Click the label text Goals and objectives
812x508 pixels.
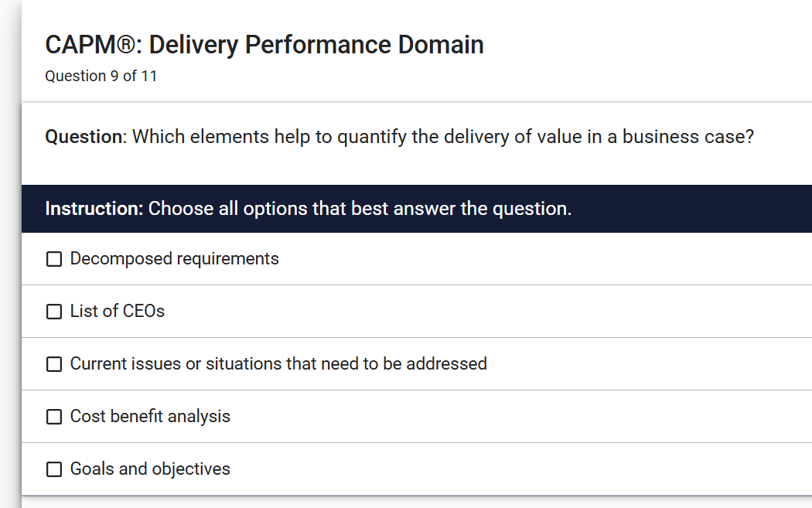click(149, 469)
